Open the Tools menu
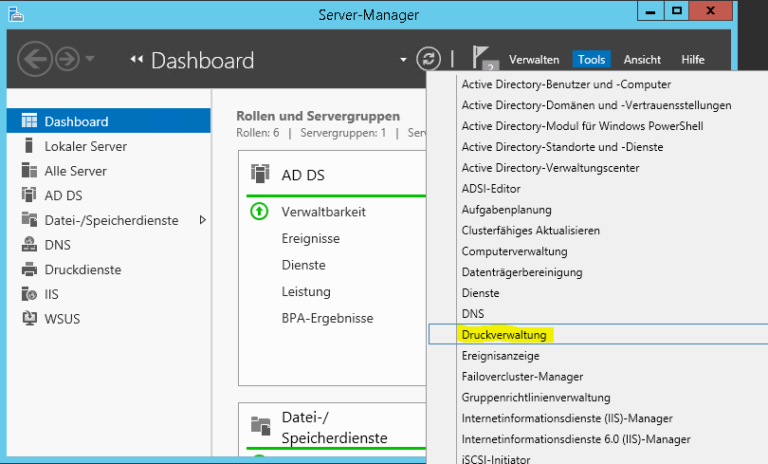Screen dimensions: 768x464 tap(591, 59)
